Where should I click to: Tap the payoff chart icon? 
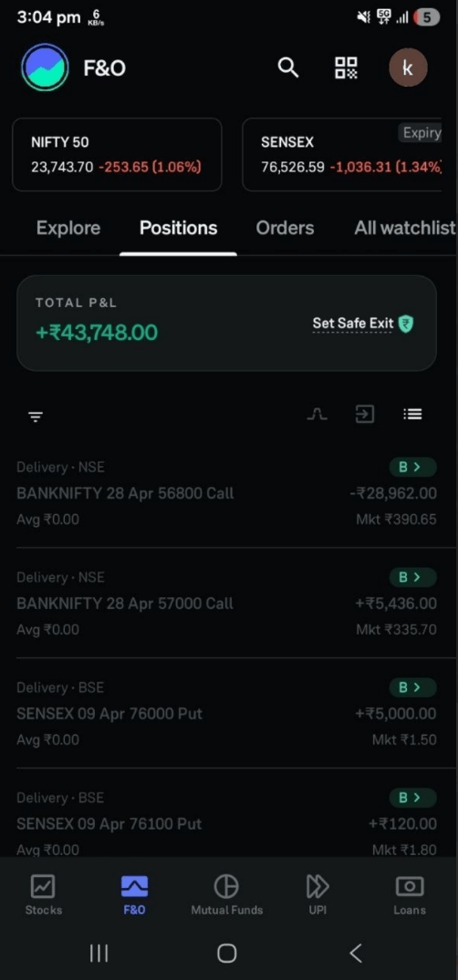317,414
